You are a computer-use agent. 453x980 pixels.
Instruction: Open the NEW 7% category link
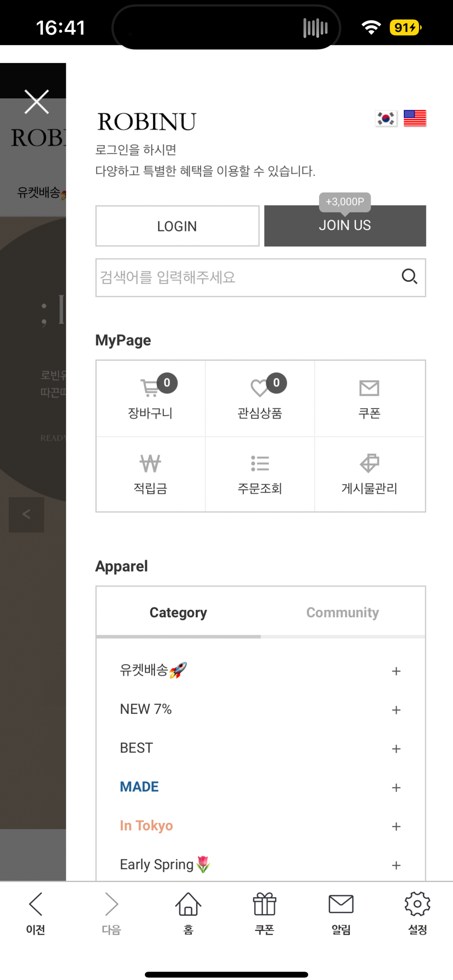click(x=146, y=709)
